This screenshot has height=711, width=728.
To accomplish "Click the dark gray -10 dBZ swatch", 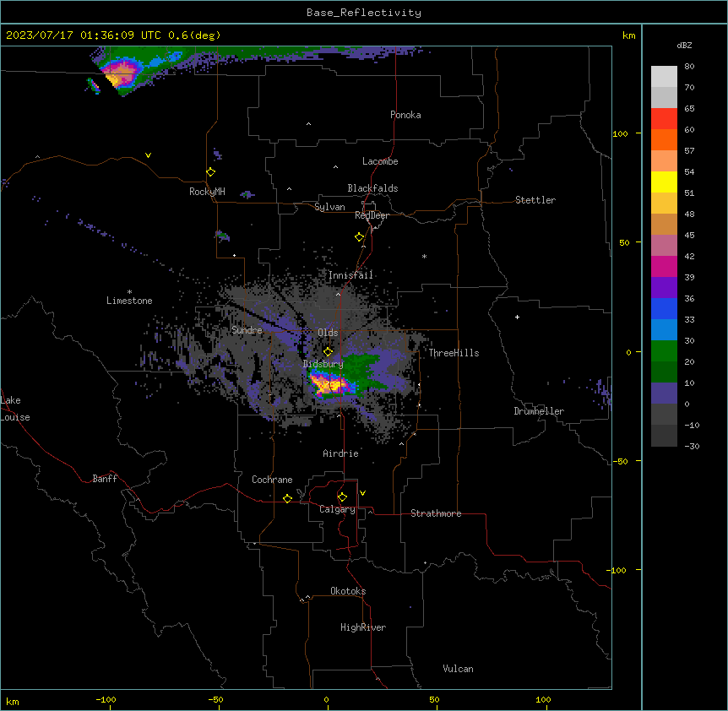I will pyautogui.click(x=664, y=436).
